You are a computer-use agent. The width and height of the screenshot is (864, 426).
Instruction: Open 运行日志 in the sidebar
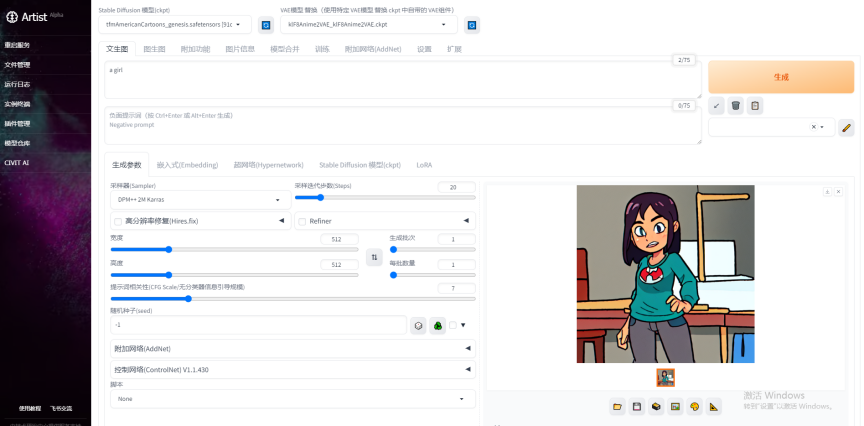coord(17,84)
